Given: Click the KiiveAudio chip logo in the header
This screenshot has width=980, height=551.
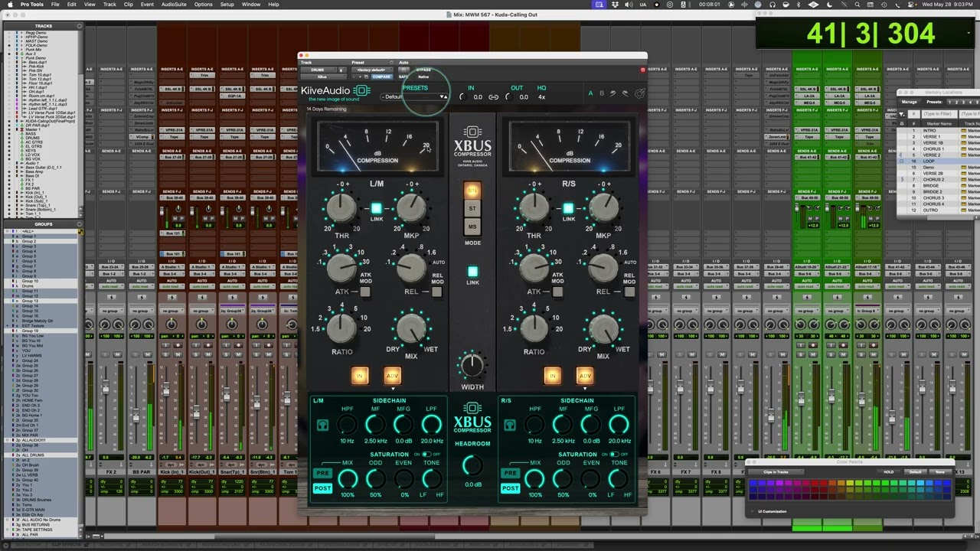Looking at the screenshot, I should click(x=361, y=91).
